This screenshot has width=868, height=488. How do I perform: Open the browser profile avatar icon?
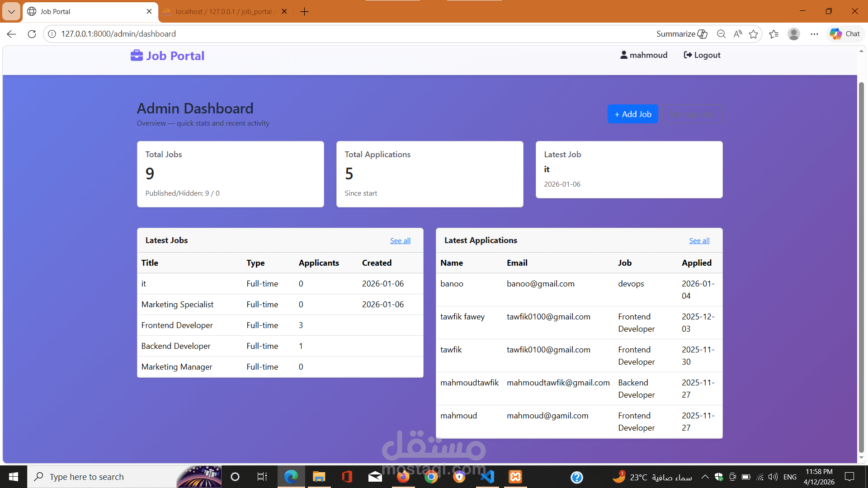793,34
